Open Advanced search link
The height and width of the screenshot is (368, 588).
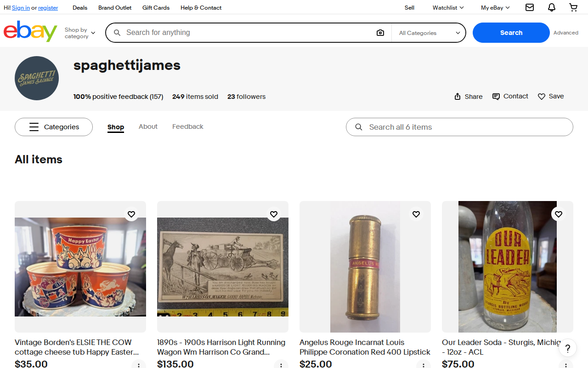(x=566, y=33)
